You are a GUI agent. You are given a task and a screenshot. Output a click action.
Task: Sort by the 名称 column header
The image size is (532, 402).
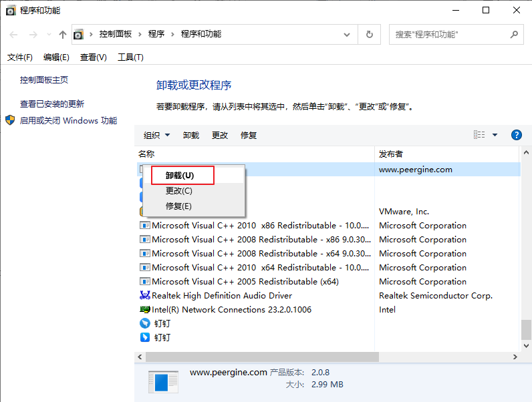click(x=255, y=154)
